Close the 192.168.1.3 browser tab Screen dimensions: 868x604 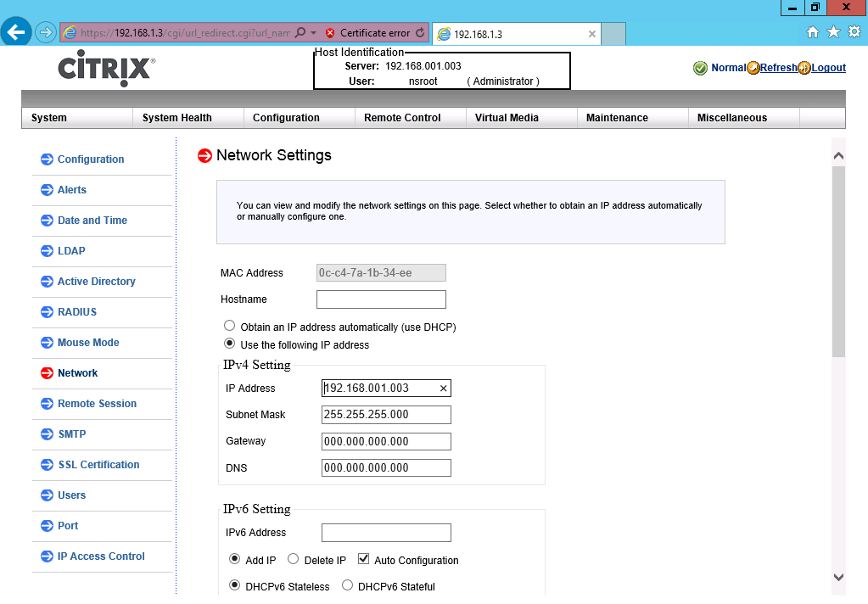(x=591, y=34)
